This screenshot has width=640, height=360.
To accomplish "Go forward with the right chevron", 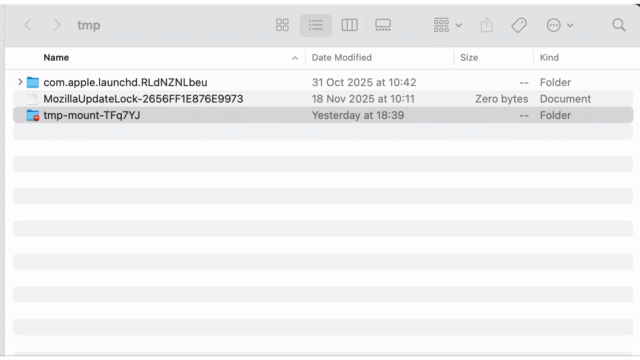I will click(x=57, y=25).
